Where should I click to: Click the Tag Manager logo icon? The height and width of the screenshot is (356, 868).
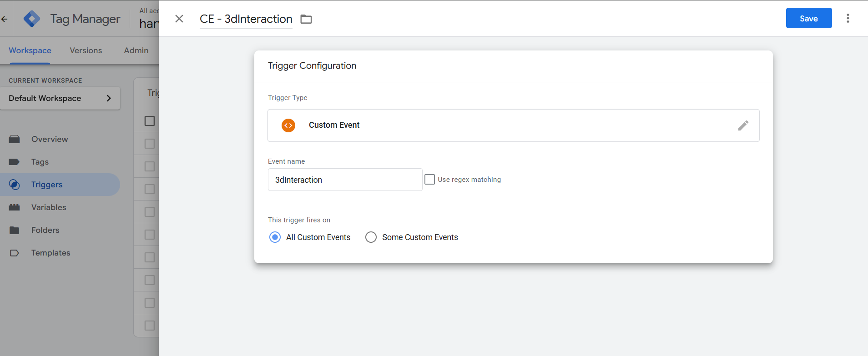(31, 19)
